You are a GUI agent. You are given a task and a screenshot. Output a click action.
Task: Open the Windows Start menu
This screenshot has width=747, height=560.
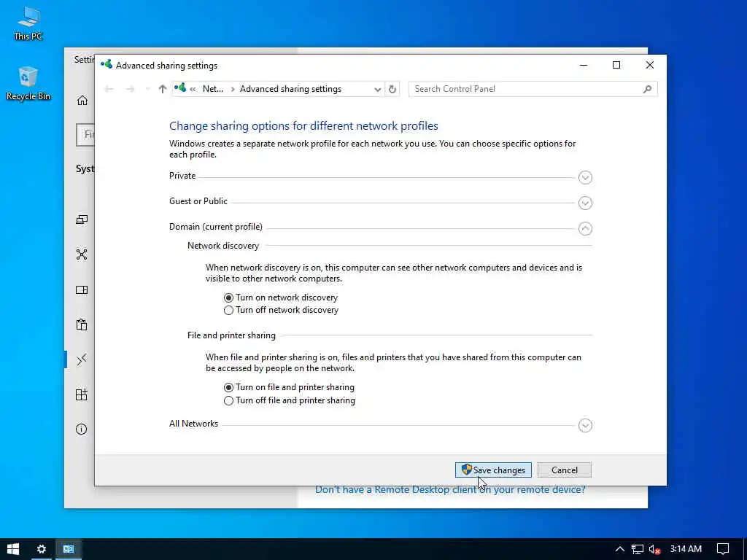click(13, 549)
